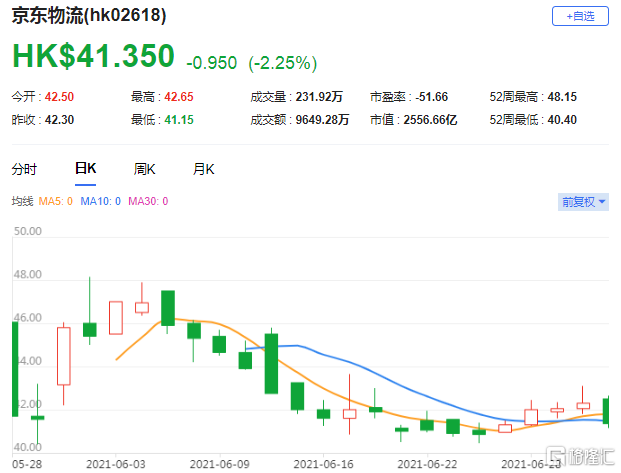Click the stock title 京东物流(hk02618)

89,16
